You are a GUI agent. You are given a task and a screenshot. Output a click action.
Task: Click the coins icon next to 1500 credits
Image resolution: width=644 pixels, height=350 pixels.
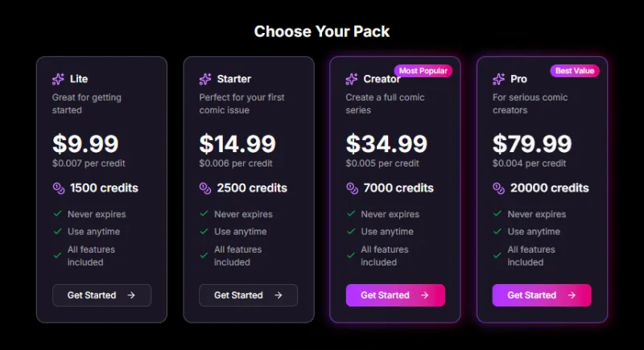click(x=58, y=188)
